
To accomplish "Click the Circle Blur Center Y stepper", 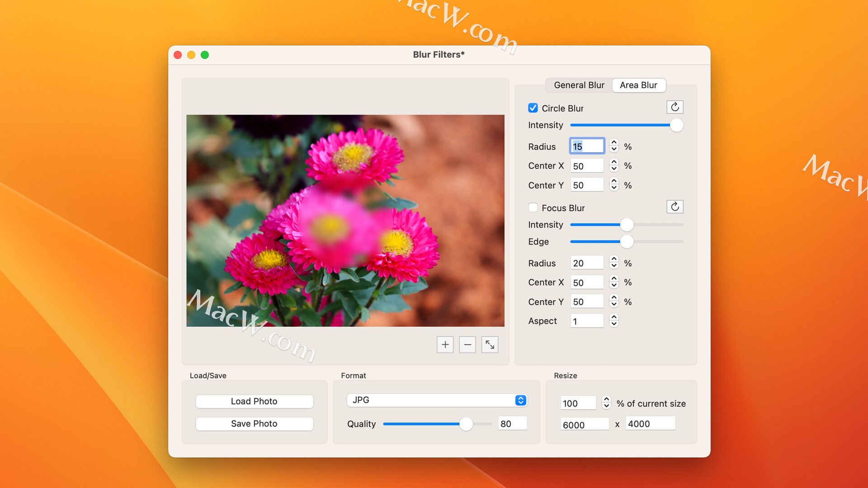I will (614, 185).
